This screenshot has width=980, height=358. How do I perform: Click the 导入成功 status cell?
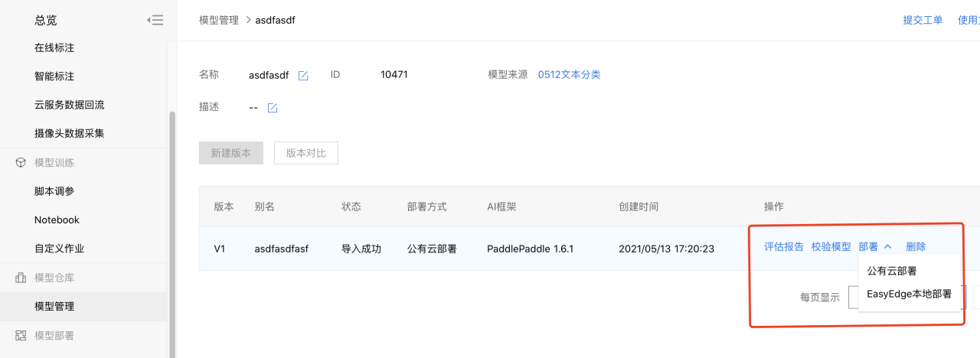361,248
